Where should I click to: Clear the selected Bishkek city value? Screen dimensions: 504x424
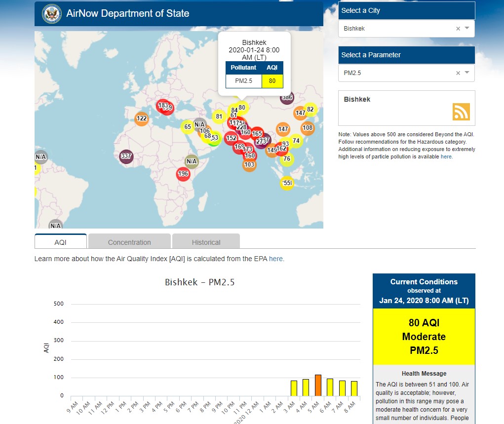tap(458, 29)
